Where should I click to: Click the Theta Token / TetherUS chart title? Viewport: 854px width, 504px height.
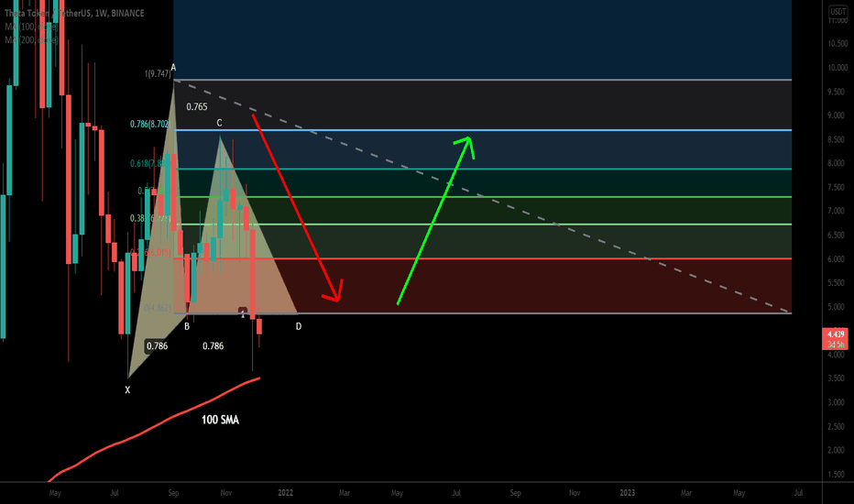pyautogui.click(x=74, y=13)
